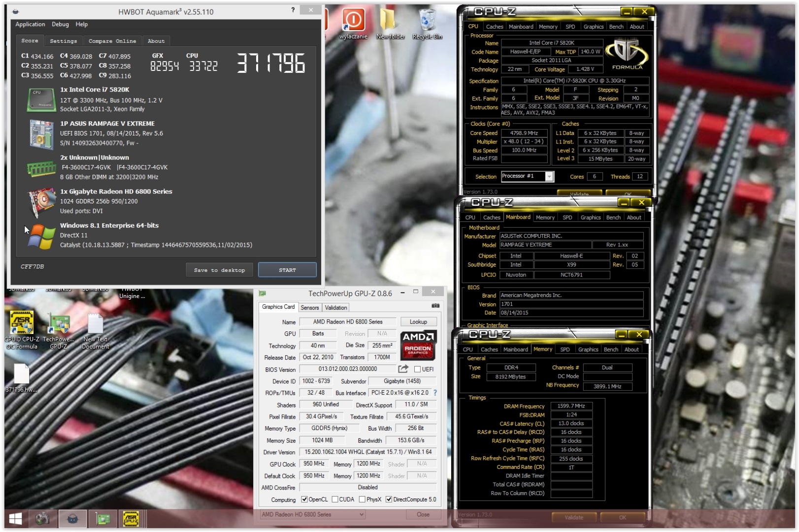This screenshot has height=532, width=799.
Task: Click the Windows Start button
Action: 15,519
